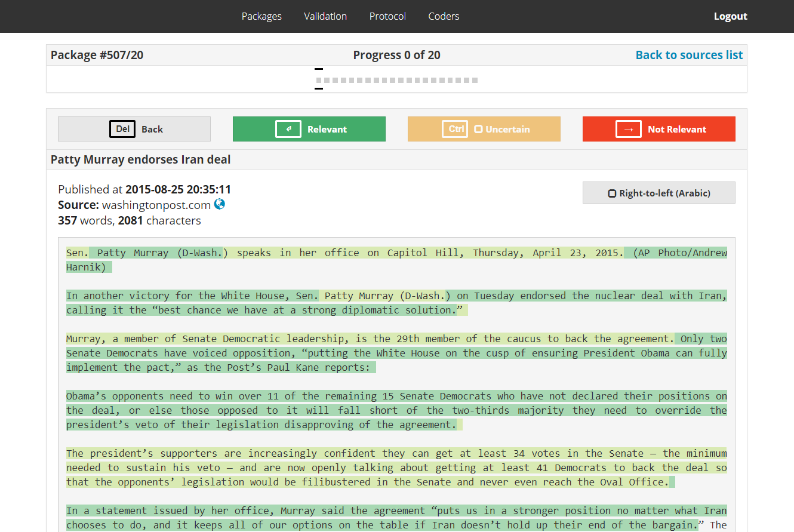Mark article as Relevant

pyautogui.click(x=309, y=129)
